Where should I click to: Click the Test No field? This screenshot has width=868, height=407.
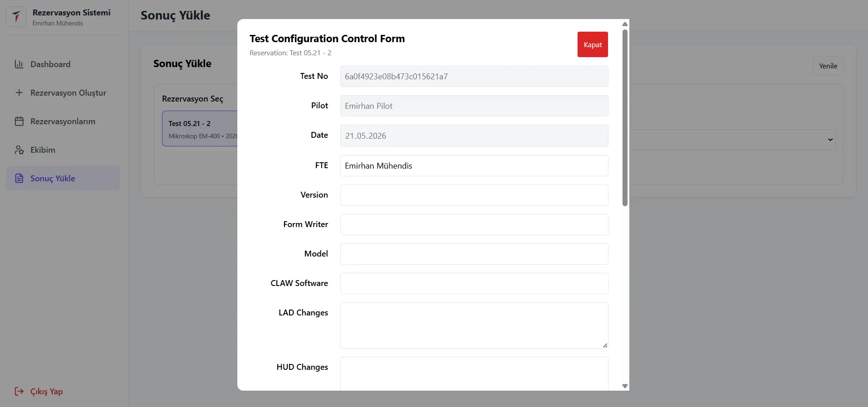tap(474, 77)
